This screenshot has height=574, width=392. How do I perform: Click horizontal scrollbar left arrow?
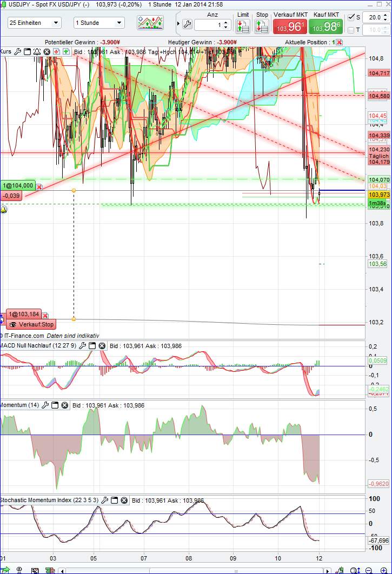(62, 571)
